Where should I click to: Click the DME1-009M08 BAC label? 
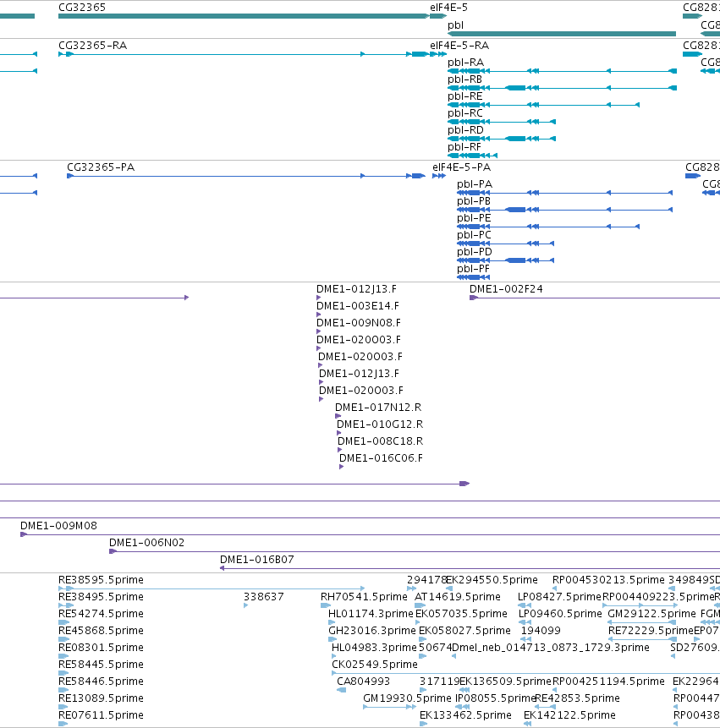(x=58, y=526)
